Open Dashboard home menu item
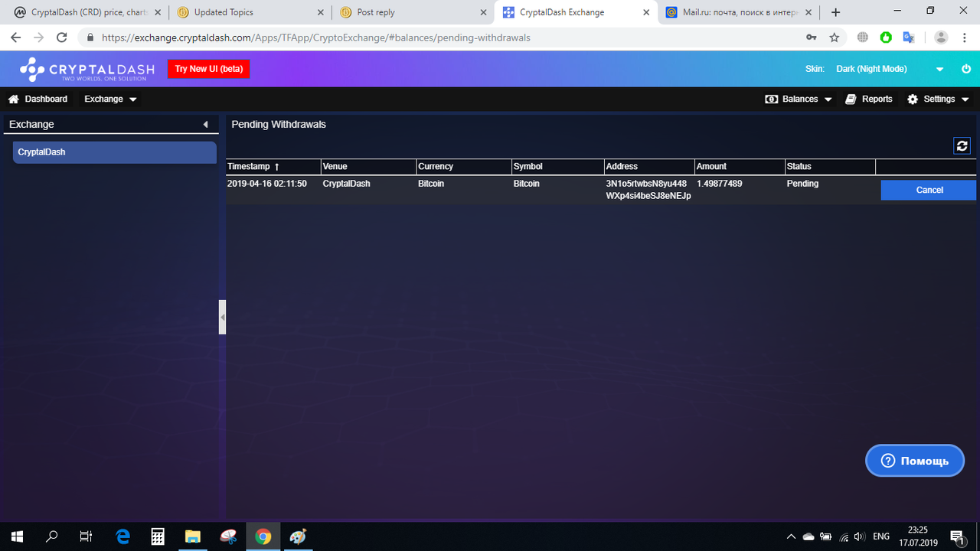Image resolution: width=980 pixels, height=551 pixels. coord(38,99)
